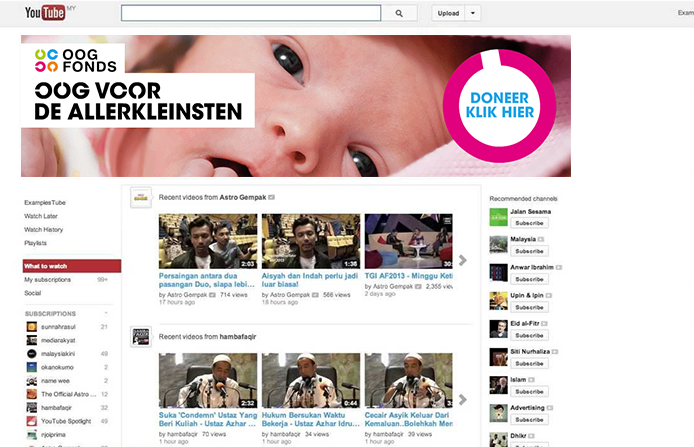Image resolution: width=694 pixels, height=447 pixels.
Task: Subscribe to Anwar Ibrahim channel
Action: coord(529,279)
